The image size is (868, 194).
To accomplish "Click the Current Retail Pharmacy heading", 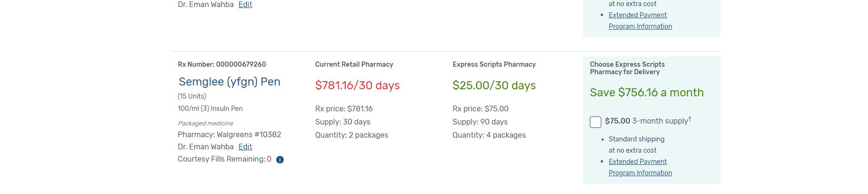I will click(354, 64).
